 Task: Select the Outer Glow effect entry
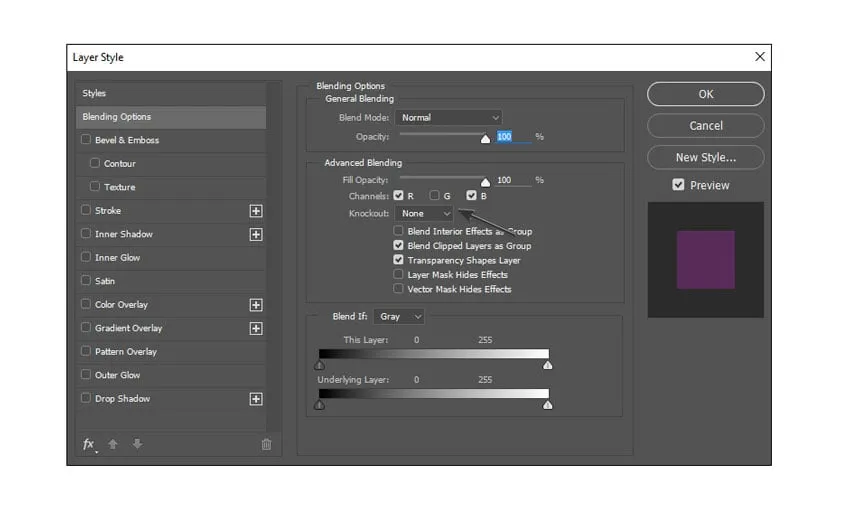coord(117,375)
